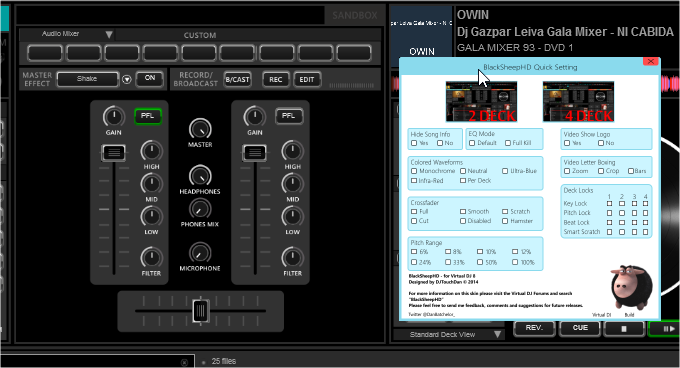Click the MICROPHONE knob

pyautogui.click(x=200, y=253)
